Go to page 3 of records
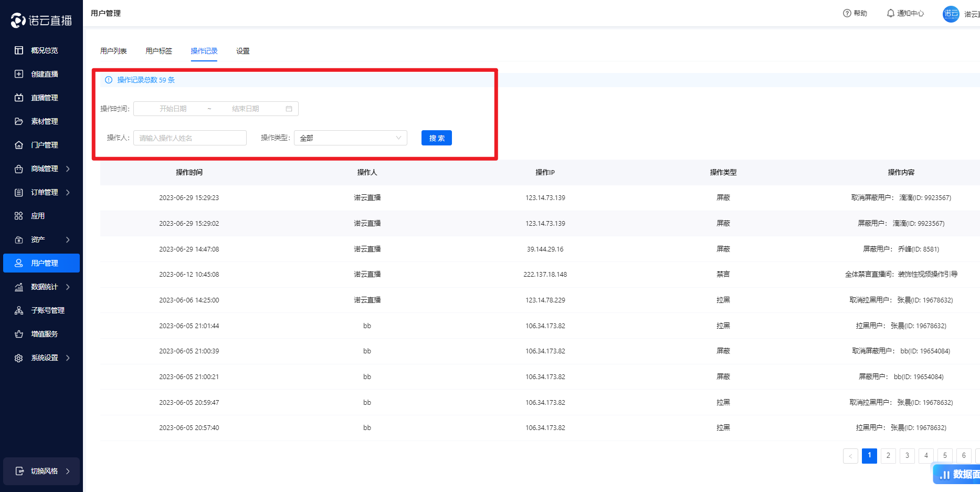 tap(907, 456)
